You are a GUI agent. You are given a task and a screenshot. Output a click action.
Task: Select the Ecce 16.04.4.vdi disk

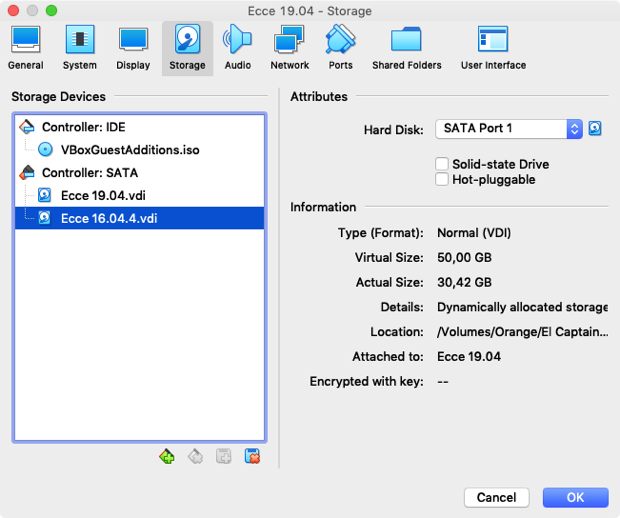(139, 218)
